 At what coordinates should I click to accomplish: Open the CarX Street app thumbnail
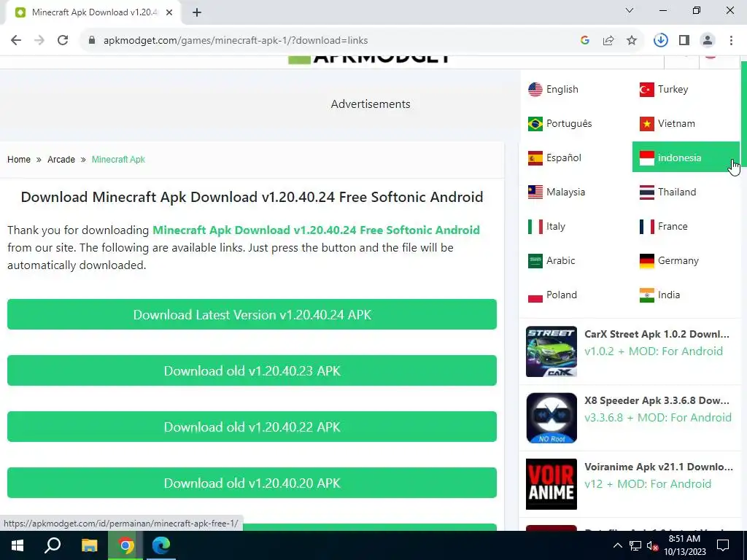click(551, 351)
